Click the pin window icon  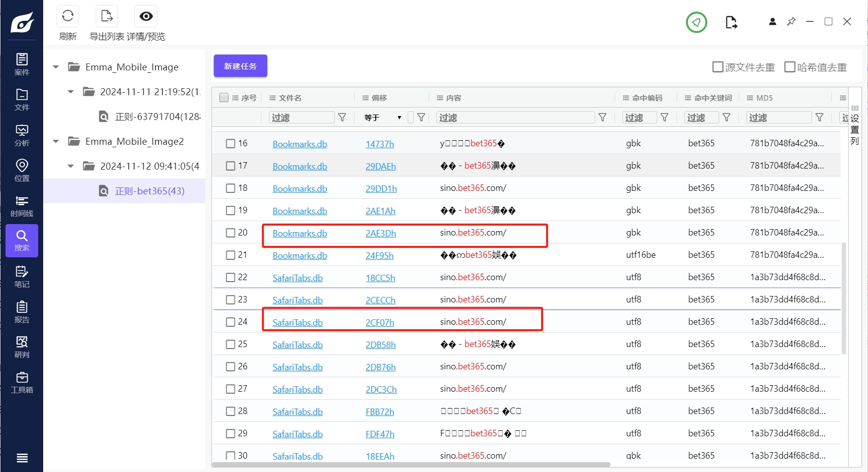pos(791,22)
